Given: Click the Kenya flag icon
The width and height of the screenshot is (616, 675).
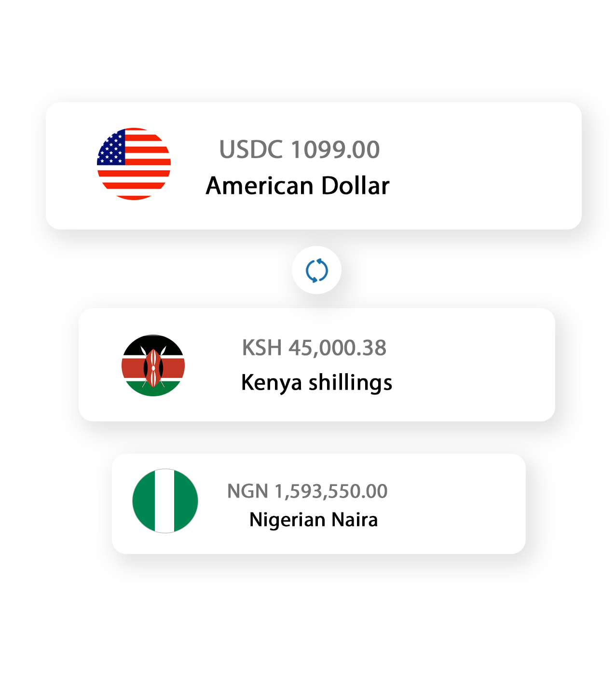Looking at the screenshot, I should (153, 365).
